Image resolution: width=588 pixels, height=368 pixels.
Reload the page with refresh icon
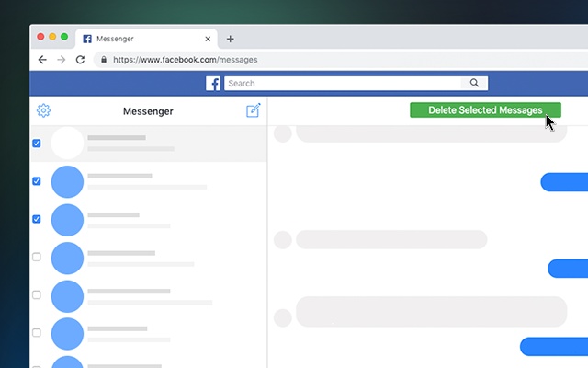(80, 60)
